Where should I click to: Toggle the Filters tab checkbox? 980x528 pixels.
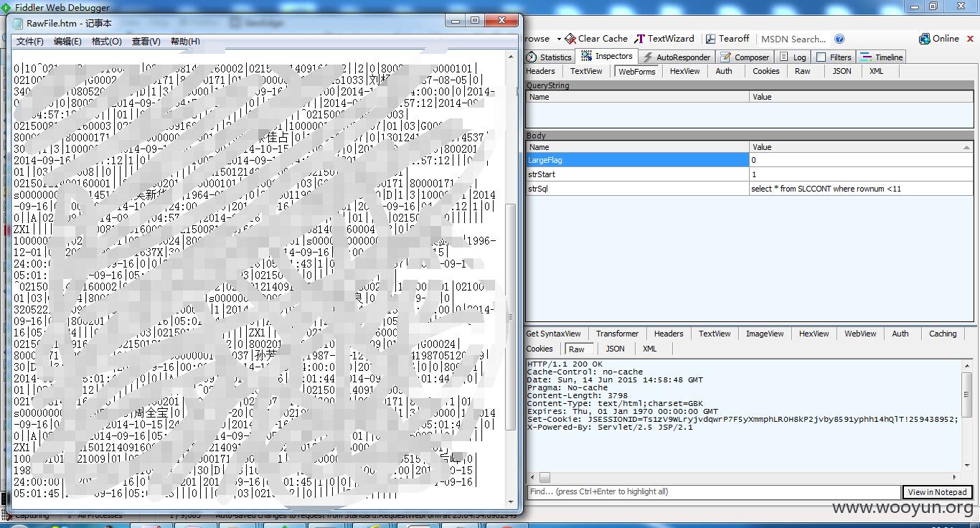[x=821, y=57]
